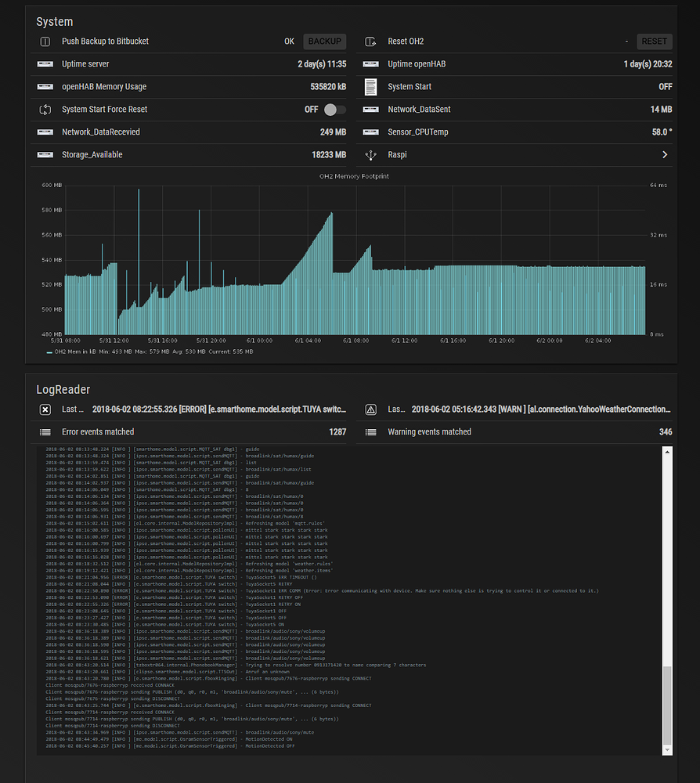700x783 pixels.
Task: Open the YahooWeatherConnection warning entry
Action: (517, 409)
